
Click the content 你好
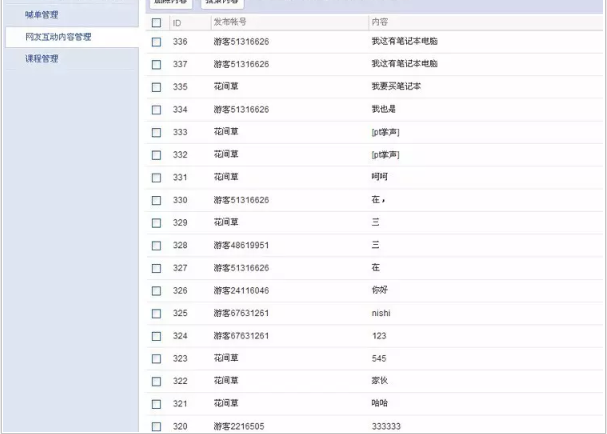tap(379, 290)
